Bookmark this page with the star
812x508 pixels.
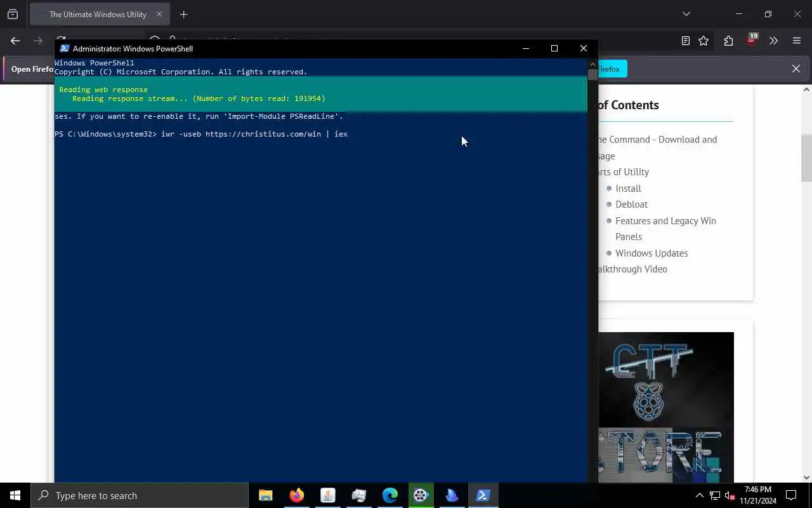point(704,41)
